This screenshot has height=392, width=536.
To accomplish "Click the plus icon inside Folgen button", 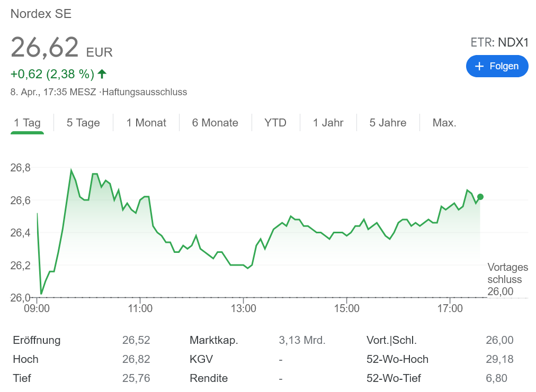I will pos(479,66).
